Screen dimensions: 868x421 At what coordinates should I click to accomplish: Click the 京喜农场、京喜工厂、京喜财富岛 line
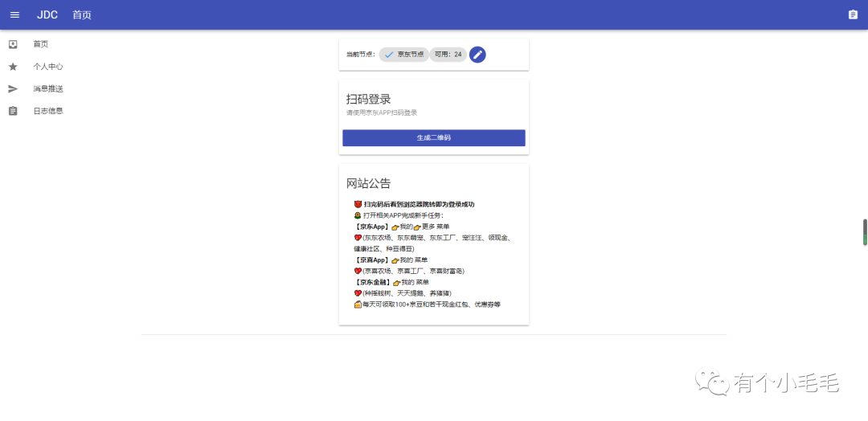[410, 271]
